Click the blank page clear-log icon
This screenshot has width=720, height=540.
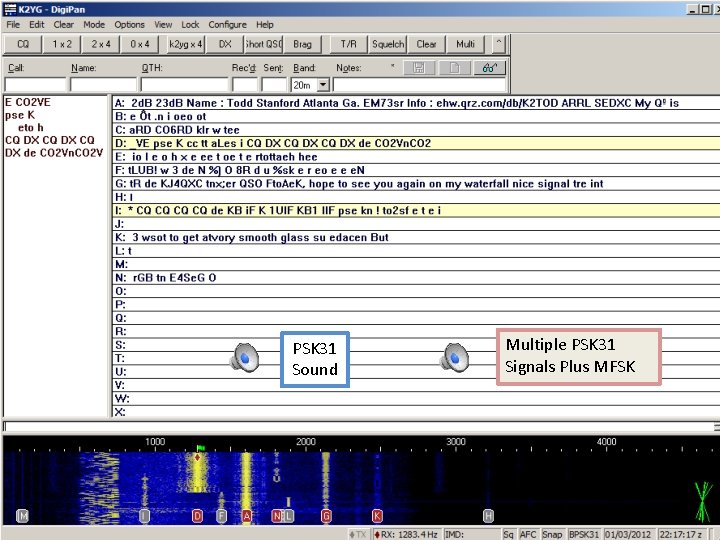point(454,68)
